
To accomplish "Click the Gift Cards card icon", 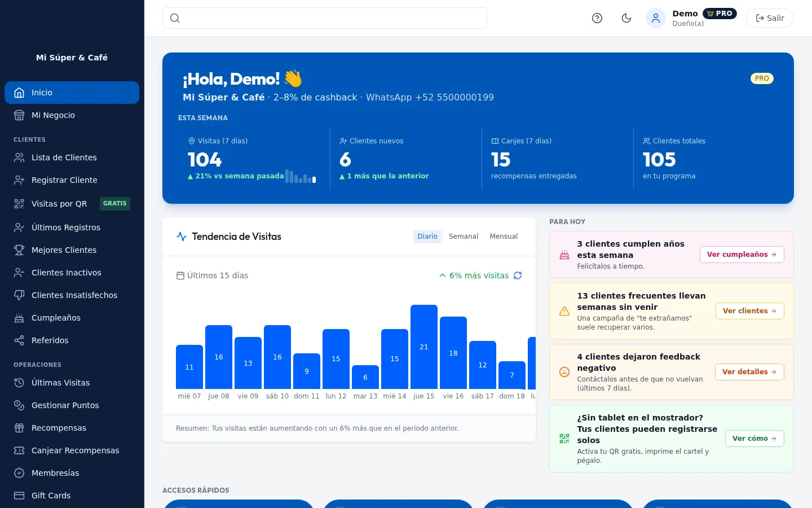I will point(19,496).
